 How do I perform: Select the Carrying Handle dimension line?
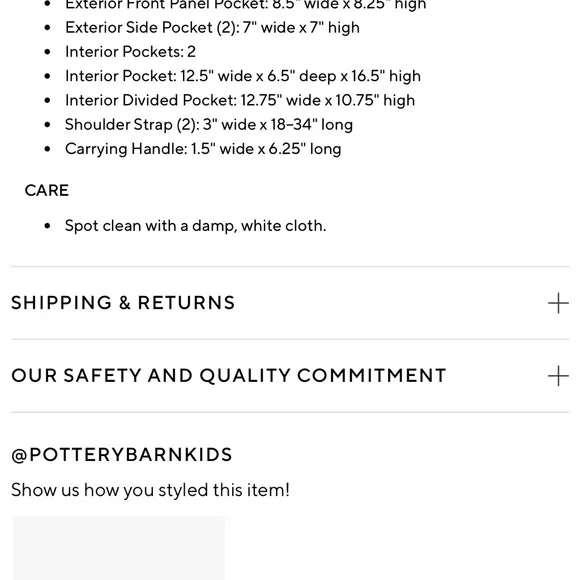click(203, 149)
